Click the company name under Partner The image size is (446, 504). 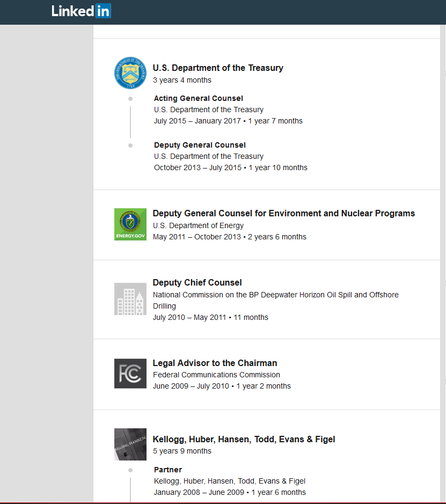230,481
